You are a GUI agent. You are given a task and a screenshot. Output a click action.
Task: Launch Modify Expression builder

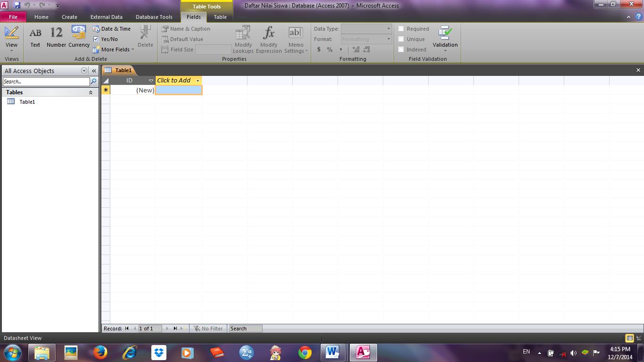[x=268, y=40]
